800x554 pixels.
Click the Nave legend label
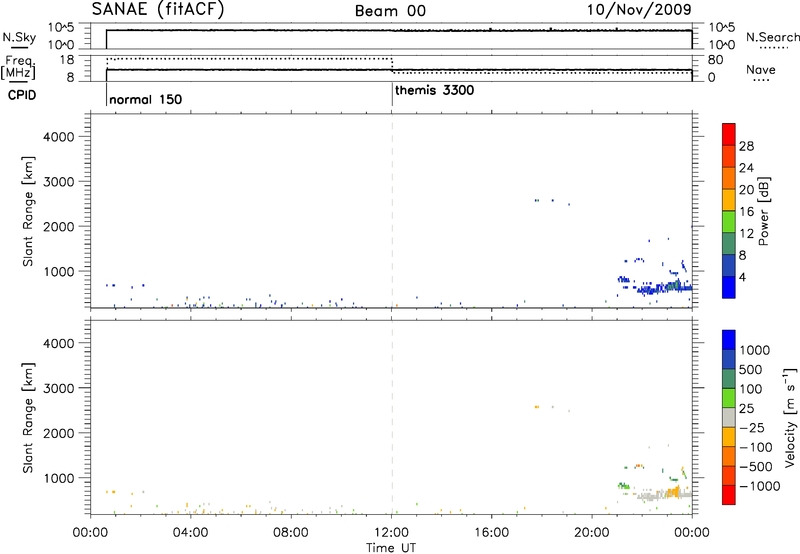coord(761,70)
